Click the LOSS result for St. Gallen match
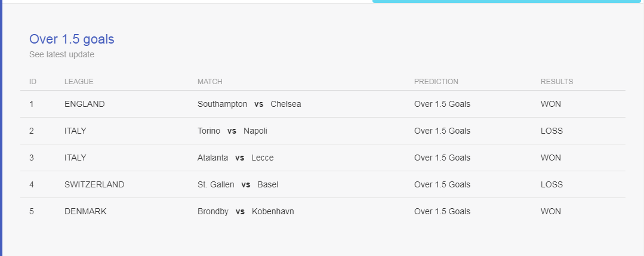This screenshot has height=256, width=644. pos(551,184)
